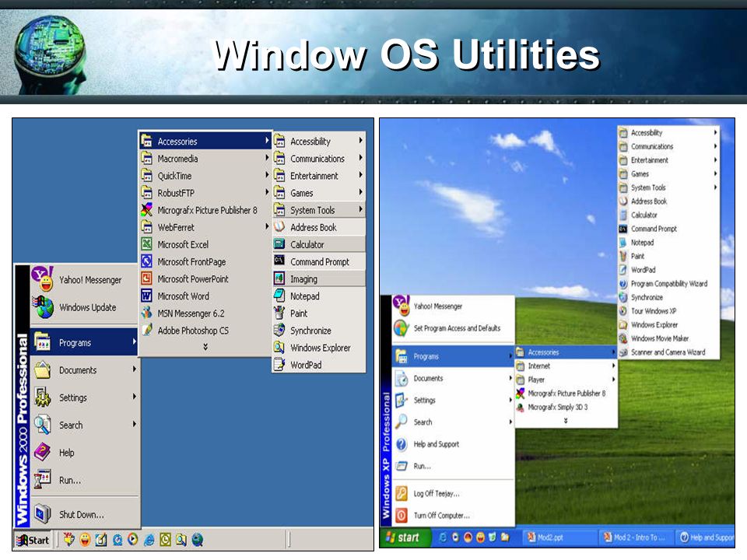
Task: Open Notepad in Windows 2000 Accessories
Action: pos(319,296)
